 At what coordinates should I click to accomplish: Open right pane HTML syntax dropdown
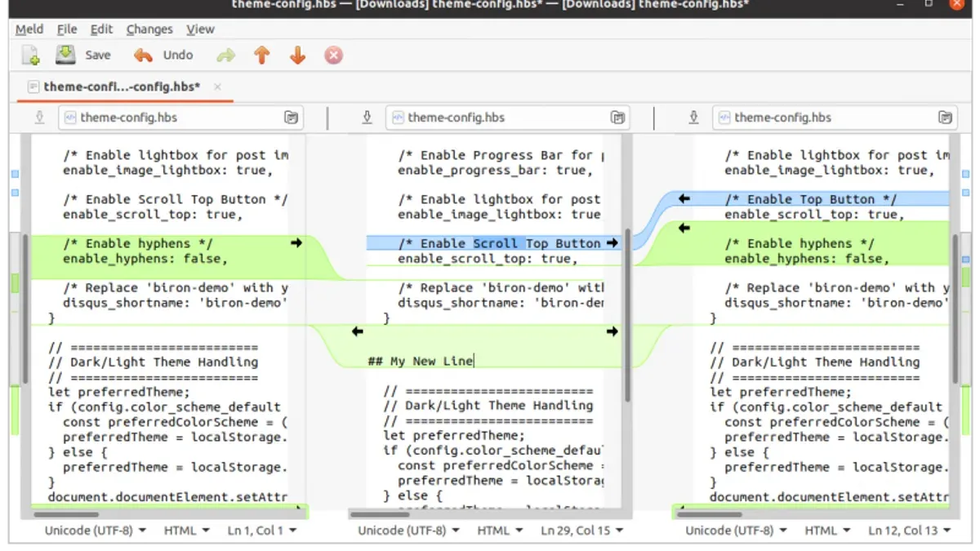[x=827, y=531]
